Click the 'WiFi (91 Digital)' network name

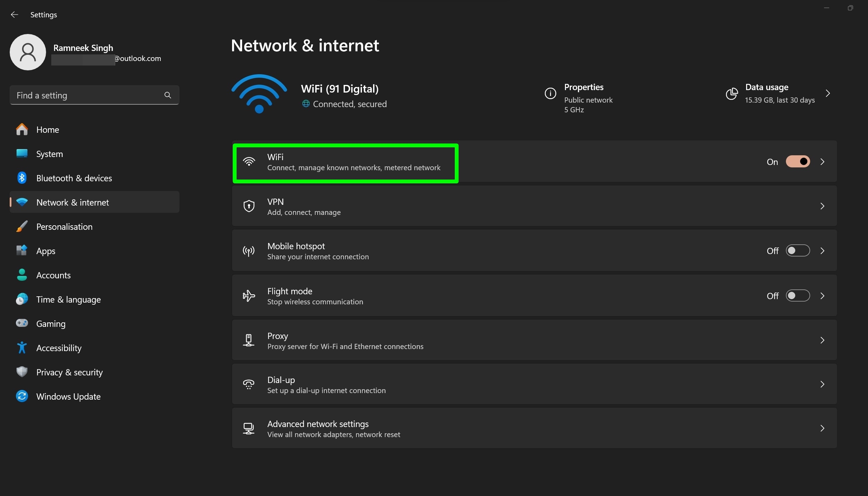[340, 89]
